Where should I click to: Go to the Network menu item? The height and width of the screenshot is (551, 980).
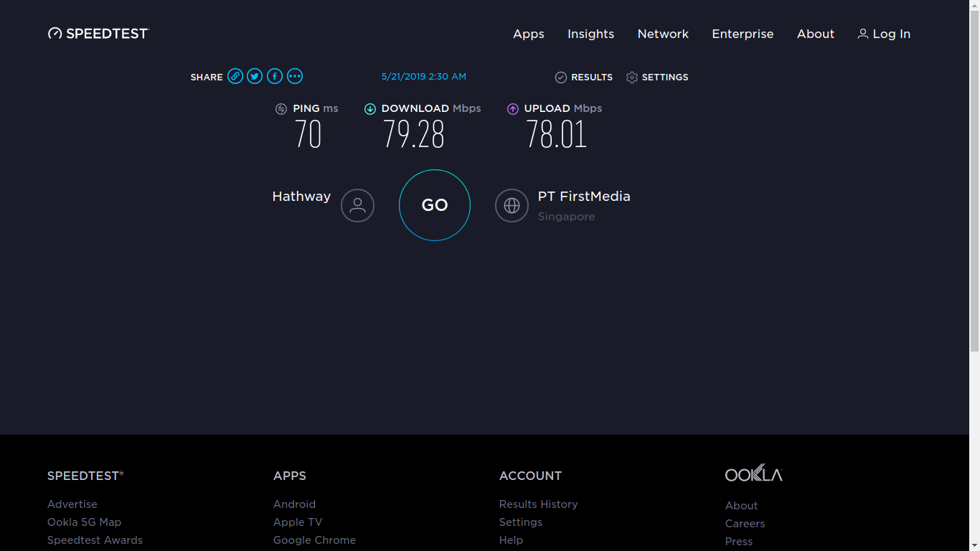(663, 34)
